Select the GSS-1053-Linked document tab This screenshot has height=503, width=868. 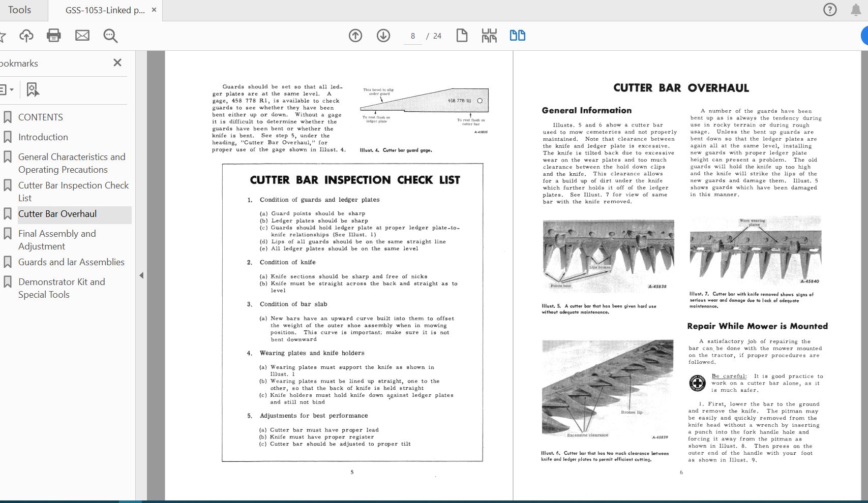tap(104, 10)
